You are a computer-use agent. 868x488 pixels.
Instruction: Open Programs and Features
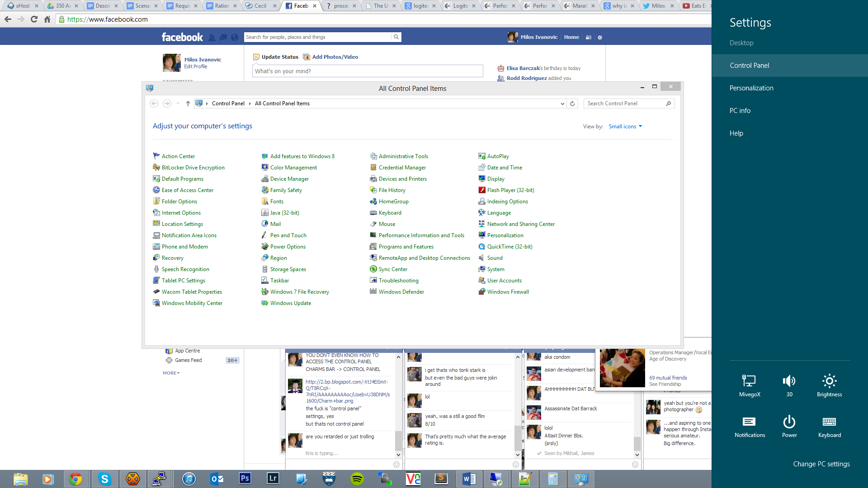click(x=406, y=247)
